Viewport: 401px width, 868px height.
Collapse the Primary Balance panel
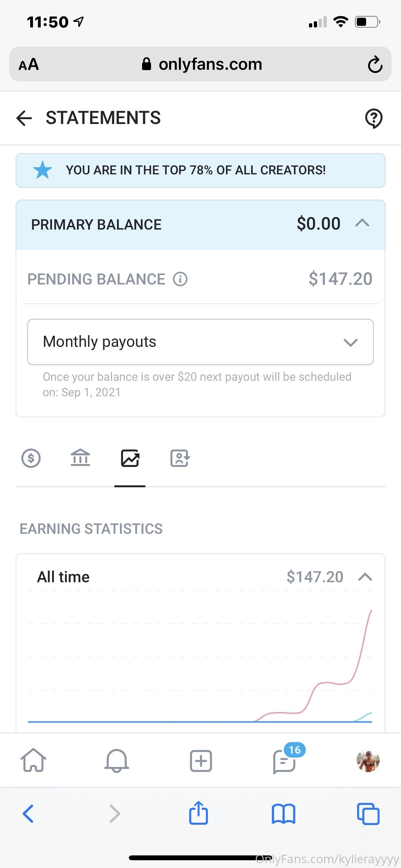tap(362, 223)
